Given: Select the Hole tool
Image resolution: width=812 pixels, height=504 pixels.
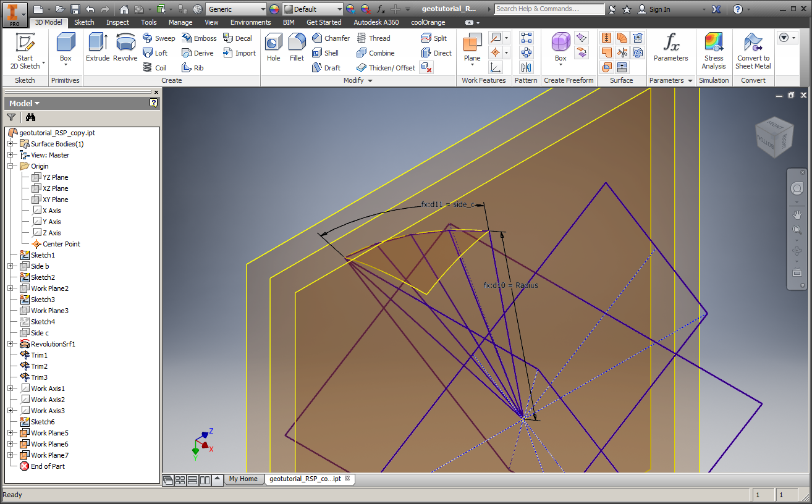Looking at the screenshot, I should 274,48.
